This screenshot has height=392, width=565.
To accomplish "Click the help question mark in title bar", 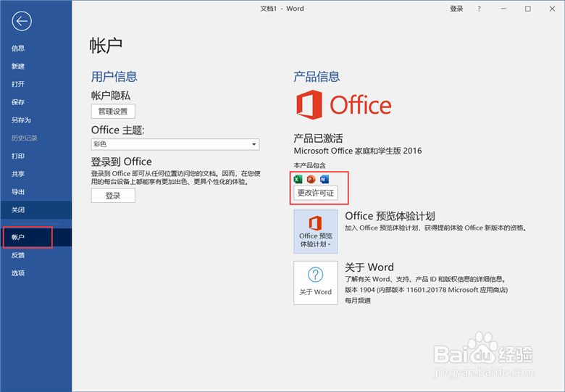I will pyautogui.click(x=479, y=9).
